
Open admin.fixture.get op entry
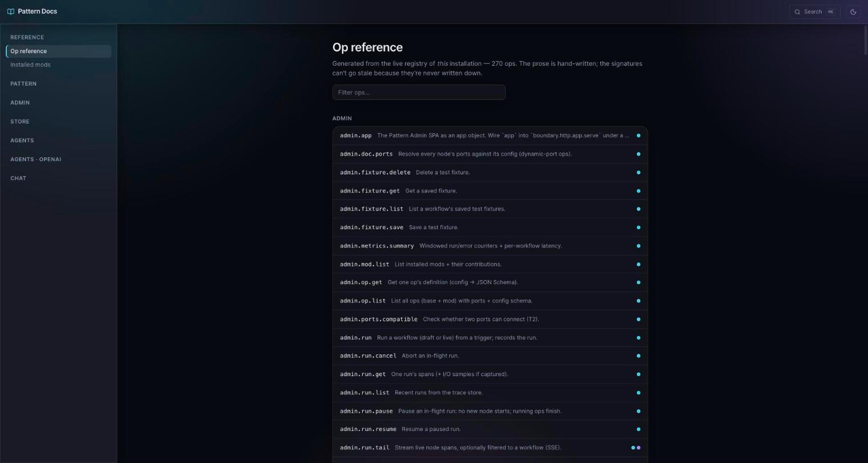[x=490, y=191]
